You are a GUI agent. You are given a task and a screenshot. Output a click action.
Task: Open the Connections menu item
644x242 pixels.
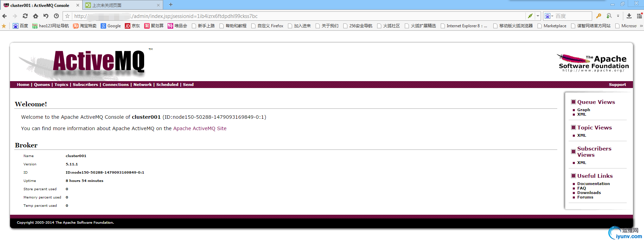(115, 85)
